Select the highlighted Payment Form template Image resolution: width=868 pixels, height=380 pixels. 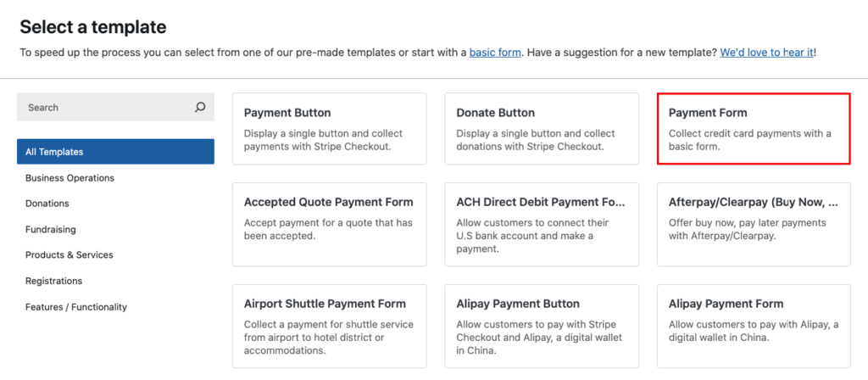coord(754,128)
